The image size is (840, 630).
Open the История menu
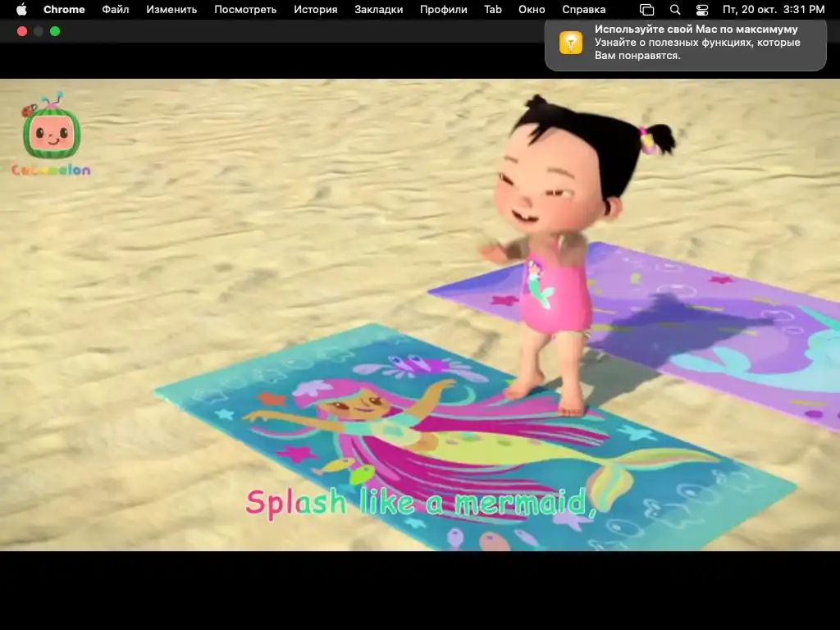(x=316, y=10)
